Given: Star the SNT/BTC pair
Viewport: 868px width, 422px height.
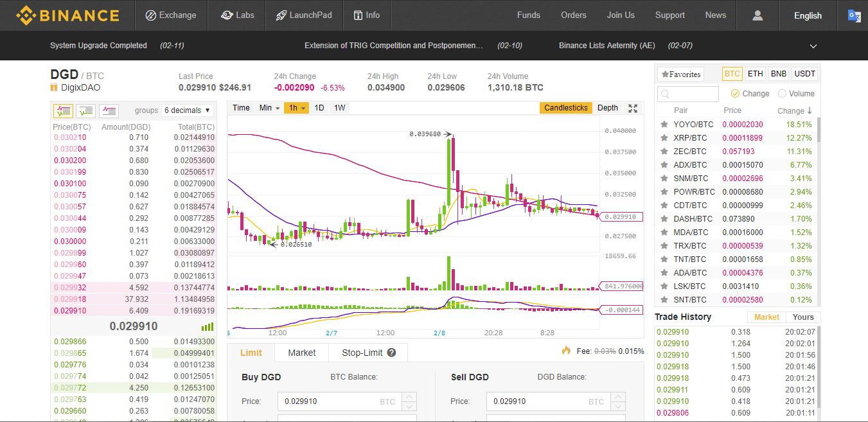Looking at the screenshot, I should pyautogui.click(x=664, y=300).
